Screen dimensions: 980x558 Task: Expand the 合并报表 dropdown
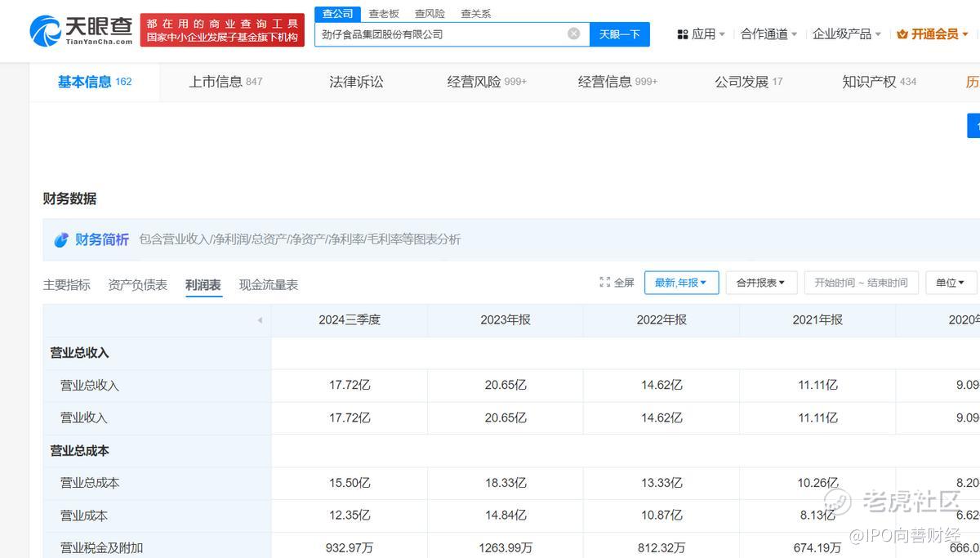[x=760, y=283]
